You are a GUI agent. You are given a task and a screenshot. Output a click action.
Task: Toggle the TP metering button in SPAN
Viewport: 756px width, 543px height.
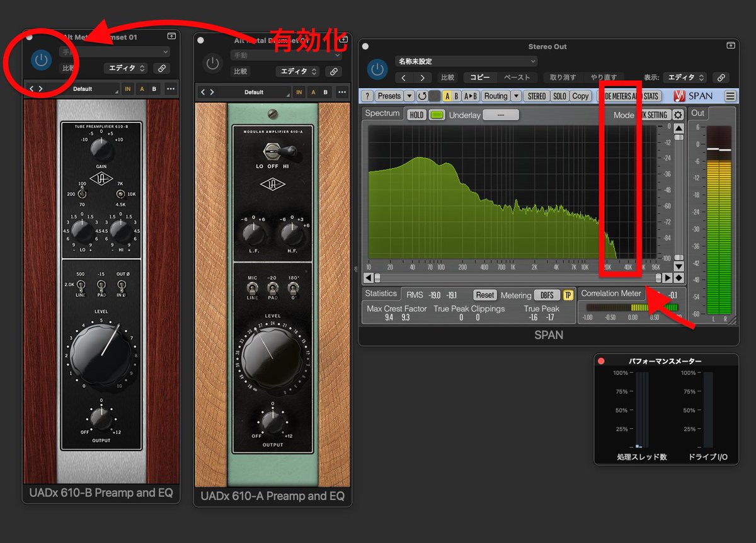[x=568, y=295]
